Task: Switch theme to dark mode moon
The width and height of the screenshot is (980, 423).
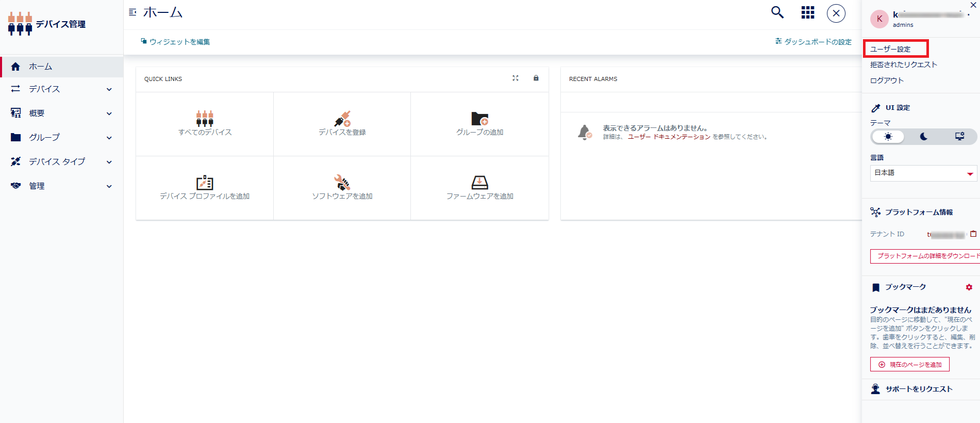Action: [923, 137]
